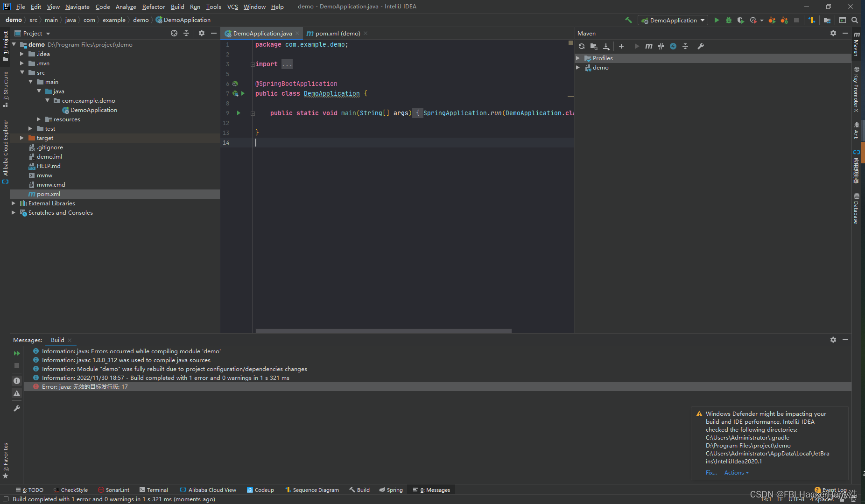Run DemoApplication with green play icon

pos(717,20)
